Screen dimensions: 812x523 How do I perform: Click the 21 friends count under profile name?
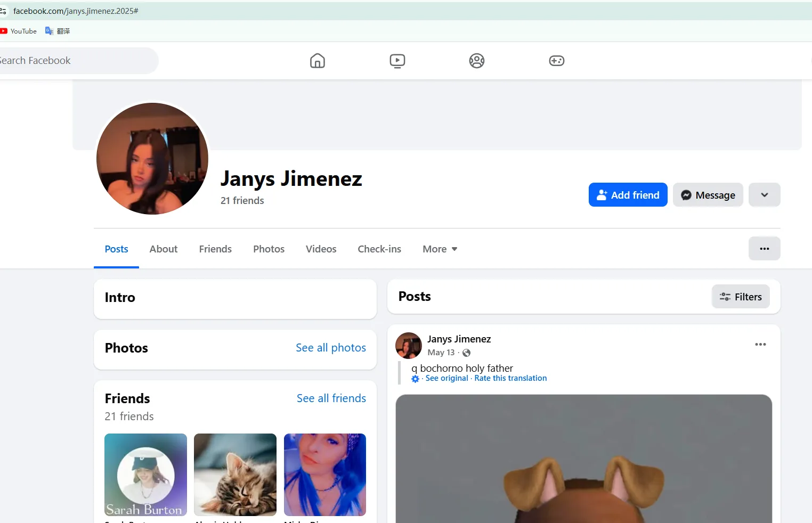242,201
